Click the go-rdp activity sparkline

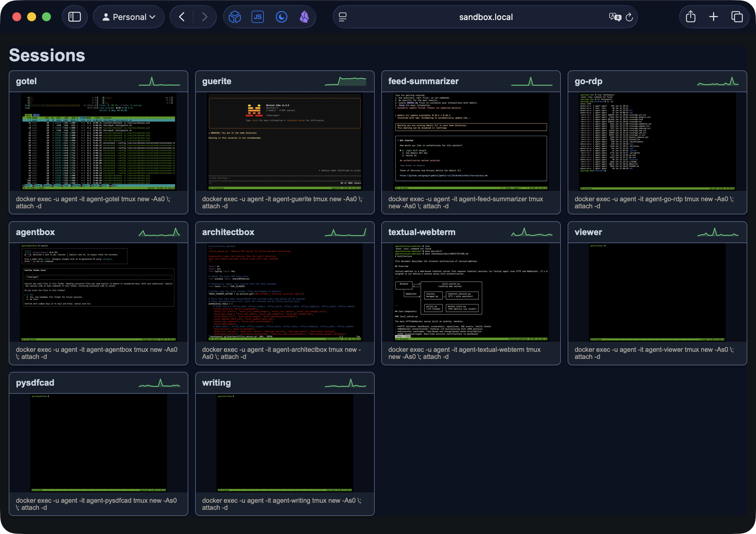[x=718, y=81]
